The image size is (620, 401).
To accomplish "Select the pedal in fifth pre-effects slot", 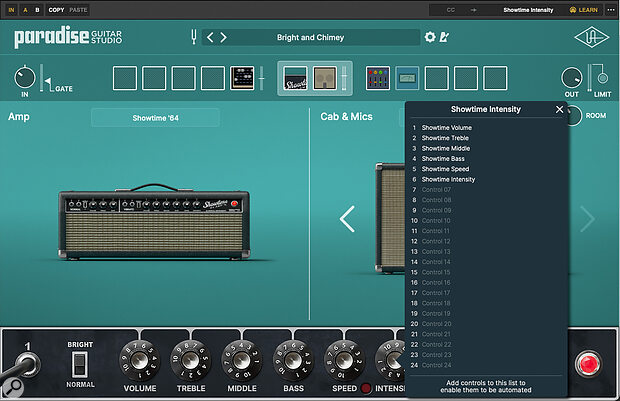I will pyautogui.click(x=242, y=78).
